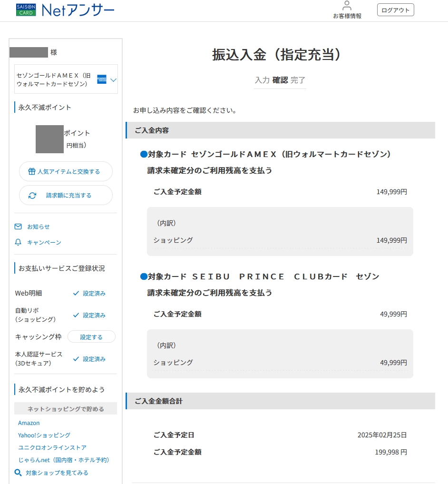The width and height of the screenshot is (448, 484).
Task: Open the お知らせ link
Action: (x=39, y=227)
